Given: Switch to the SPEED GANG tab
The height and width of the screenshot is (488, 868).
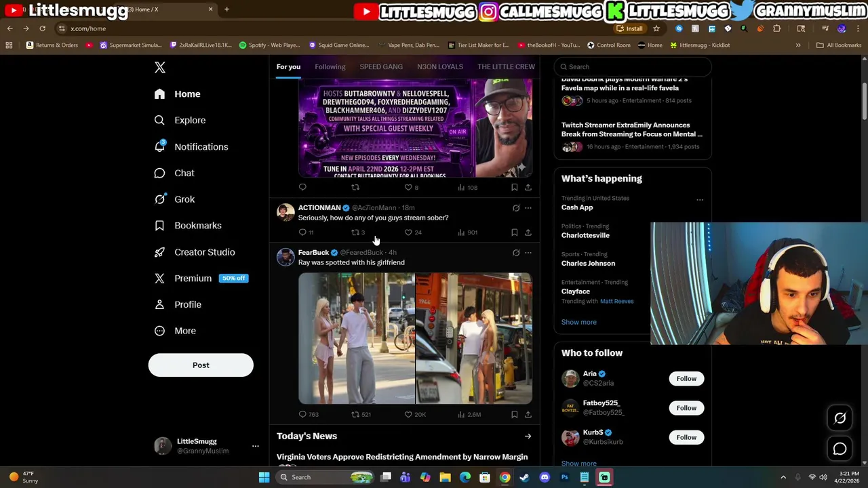Looking at the screenshot, I should point(381,66).
